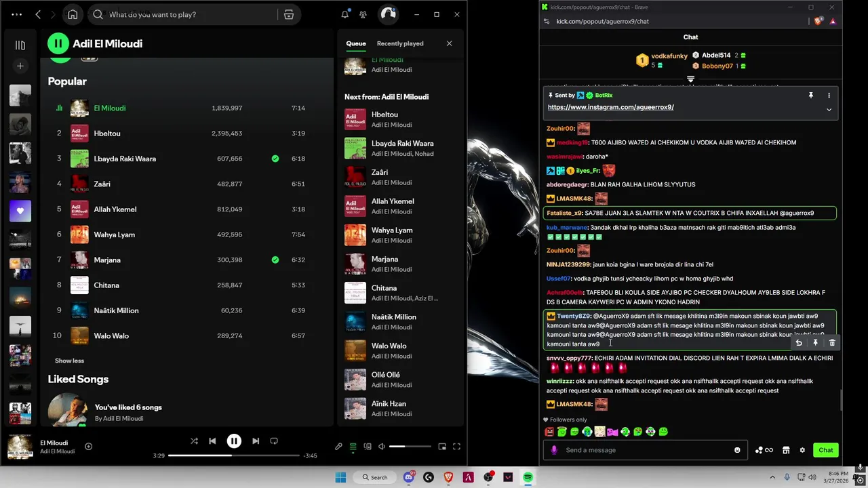
Task: Open Brave Shields icon in Kick popup
Action: pos(818,21)
